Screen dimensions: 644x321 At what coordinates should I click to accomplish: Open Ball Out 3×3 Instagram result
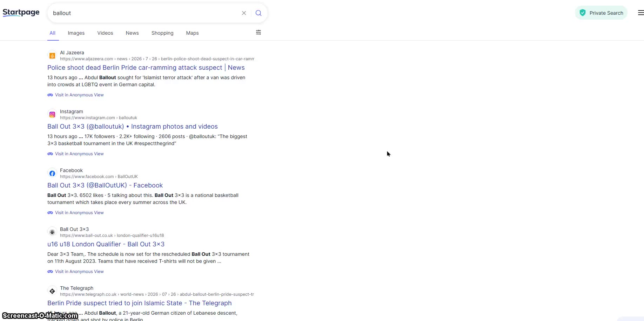tap(133, 127)
